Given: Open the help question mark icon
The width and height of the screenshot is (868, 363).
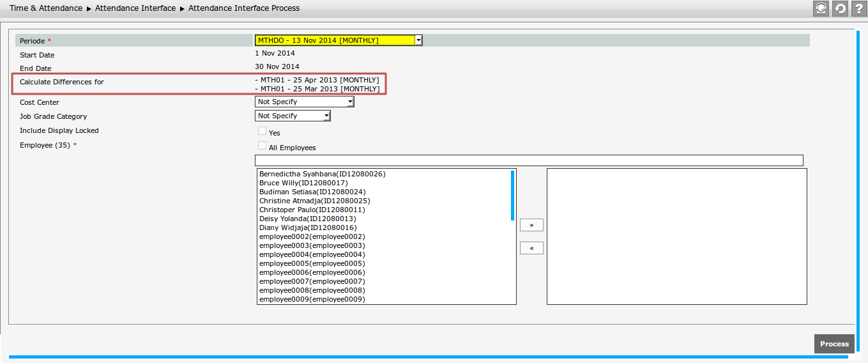Looking at the screenshot, I should [x=858, y=8].
